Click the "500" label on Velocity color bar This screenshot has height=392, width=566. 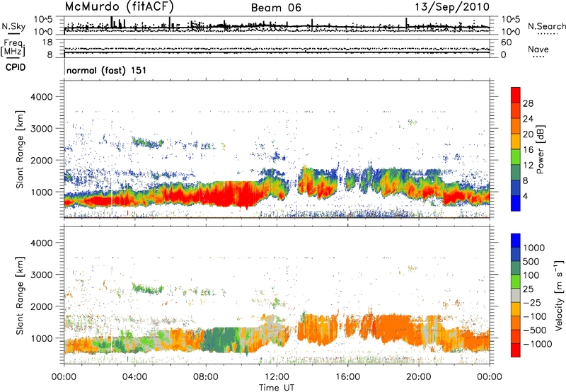click(x=531, y=261)
